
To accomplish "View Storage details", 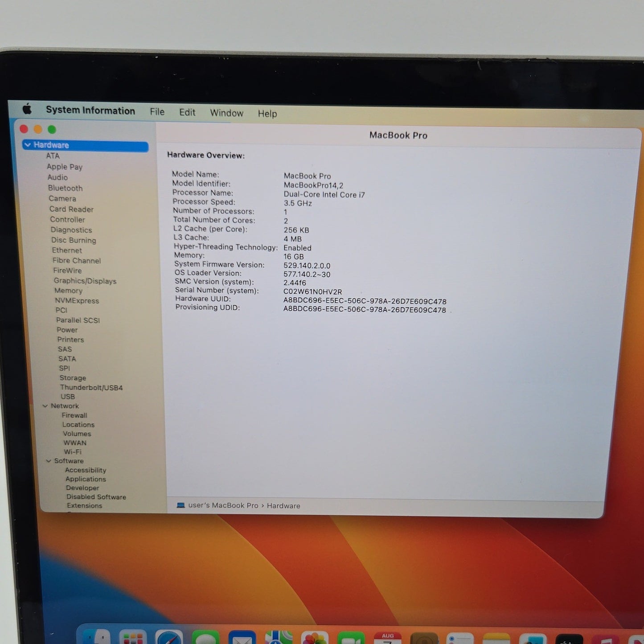I will point(73,378).
